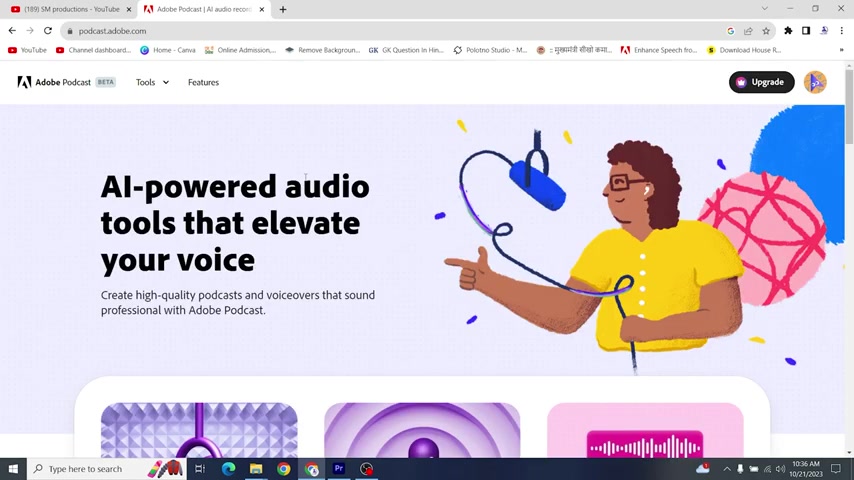Open the Online Admission bookmark
854x480 pixels.
coord(240,50)
